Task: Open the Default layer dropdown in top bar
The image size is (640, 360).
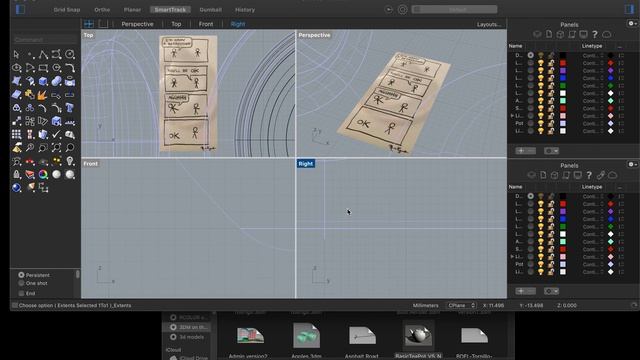Action: pyautogui.click(x=454, y=9)
